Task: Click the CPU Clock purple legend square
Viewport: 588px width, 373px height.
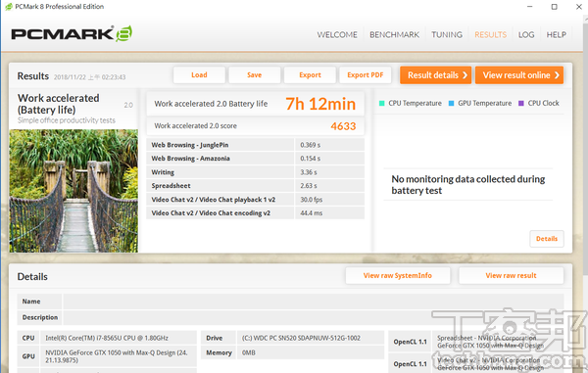Action: pos(521,104)
